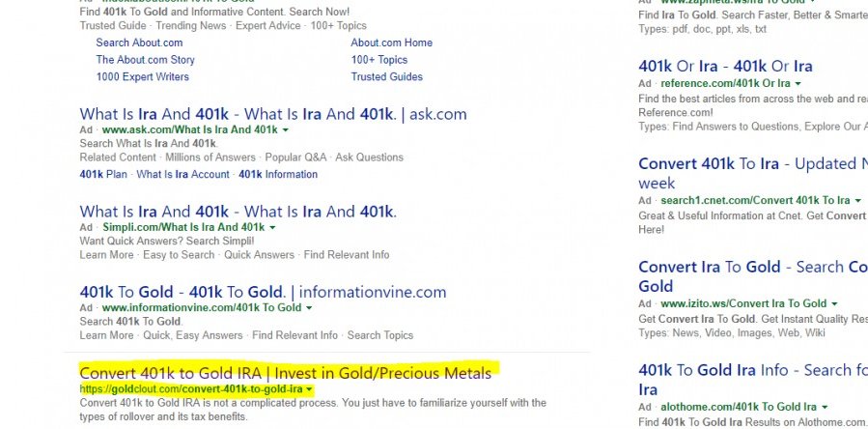This screenshot has height=429, width=868.
Task: Open the Simpli.com 'What Is Ira And 401k' ad title
Action: click(x=238, y=212)
